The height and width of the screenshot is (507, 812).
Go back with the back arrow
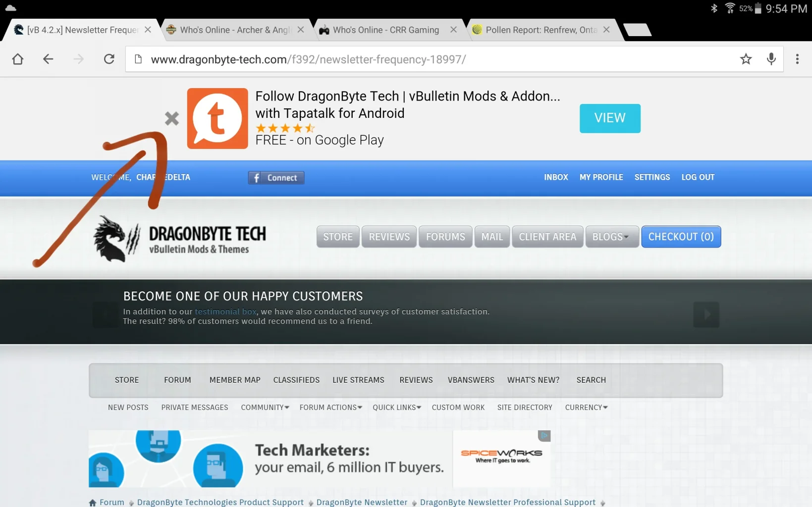(48, 59)
